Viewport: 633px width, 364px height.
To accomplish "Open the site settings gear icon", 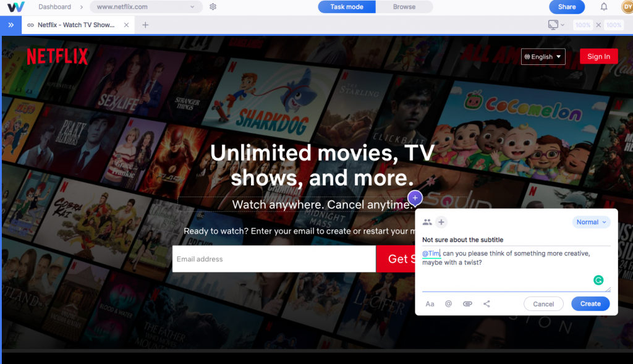I will (x=213, y=7).
